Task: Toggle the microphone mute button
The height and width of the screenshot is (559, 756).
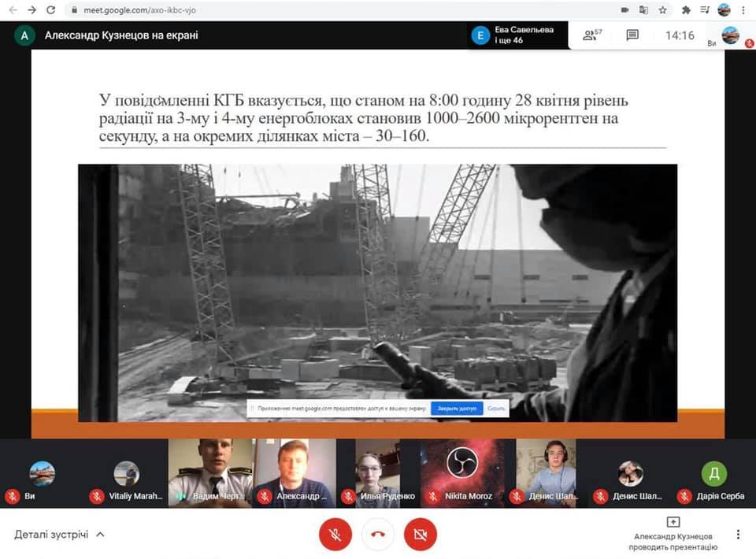Action: click(335, 535)
